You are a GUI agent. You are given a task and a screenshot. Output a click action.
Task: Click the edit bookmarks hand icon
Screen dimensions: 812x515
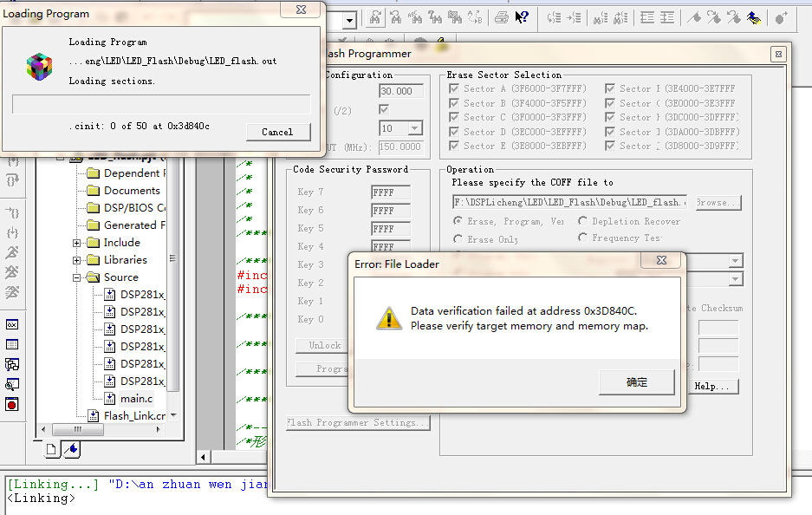pyautogui.click(x=754, y=17)
